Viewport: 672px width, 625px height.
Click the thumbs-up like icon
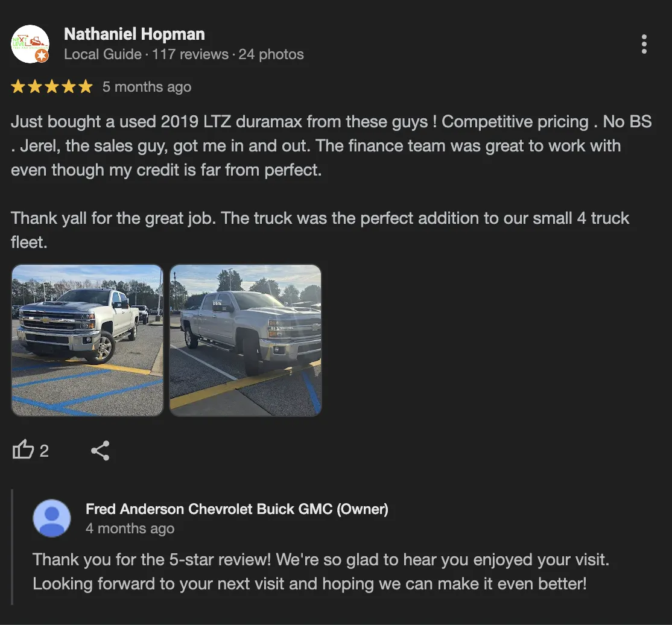(23, 449)
